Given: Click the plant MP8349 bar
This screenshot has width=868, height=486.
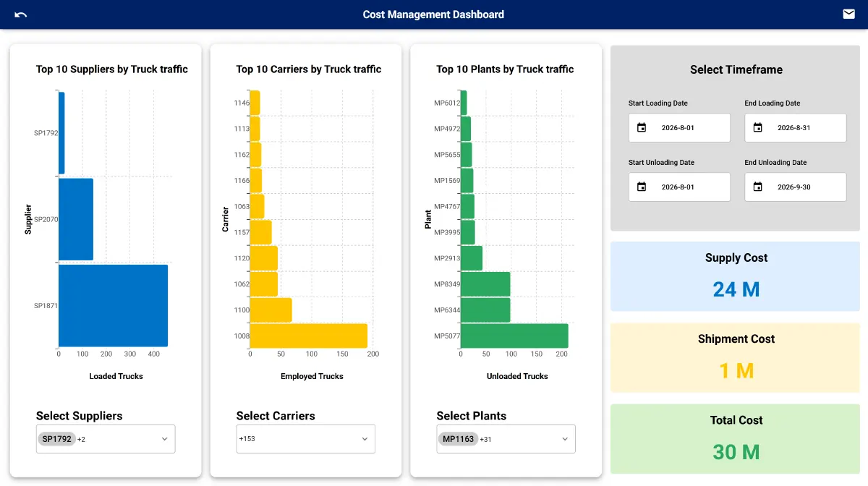Looking at the screenshot, I should click(x=485, y=284).
